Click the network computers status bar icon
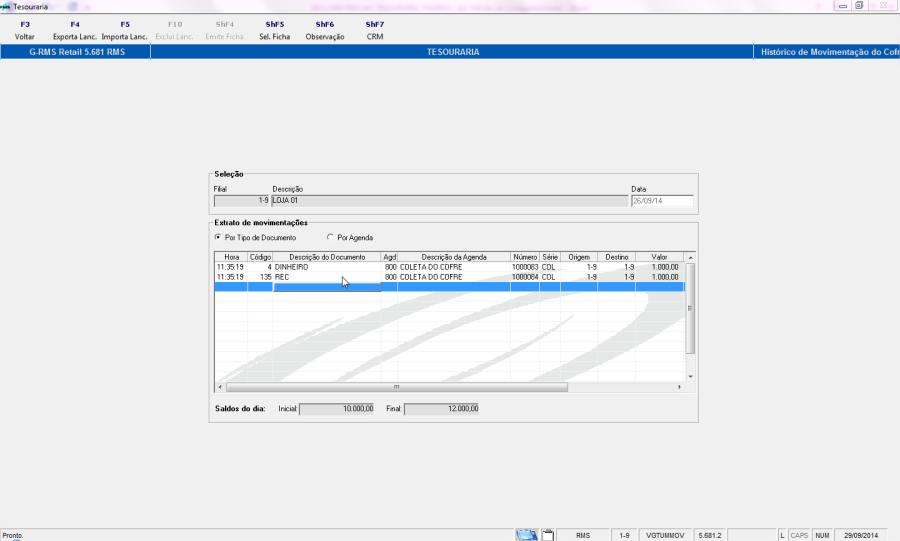Screen dimensions: 900x541 coord(526,535)
